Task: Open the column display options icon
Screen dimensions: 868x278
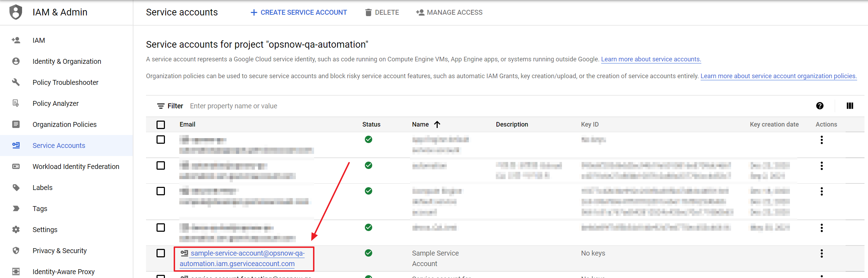Action: 850,106
